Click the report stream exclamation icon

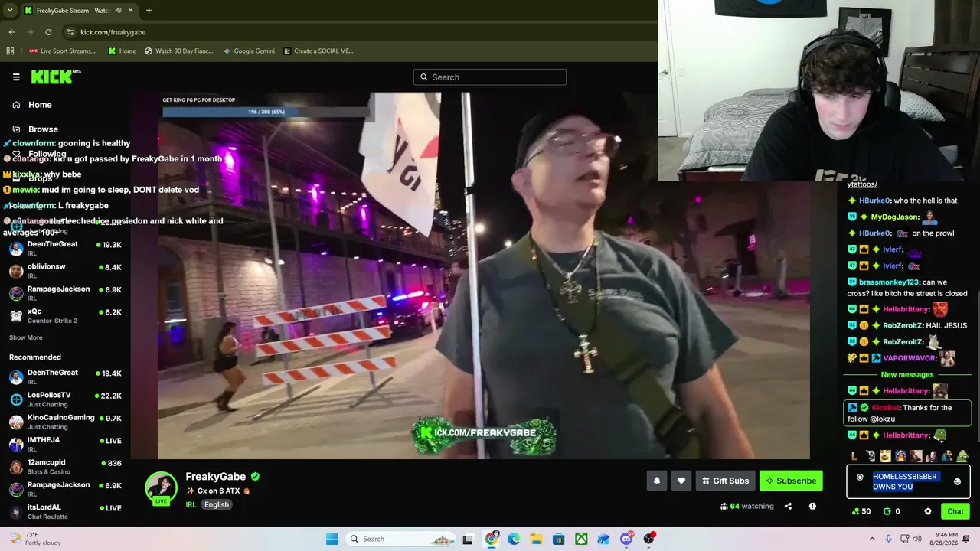pos(812,506)
